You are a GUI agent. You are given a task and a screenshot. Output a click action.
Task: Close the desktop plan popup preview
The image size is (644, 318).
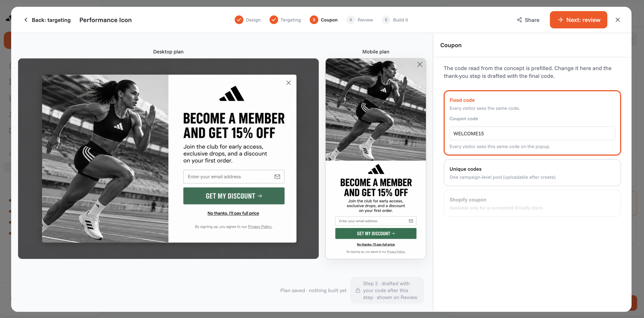pyautogui.click(x=288, y=83)
